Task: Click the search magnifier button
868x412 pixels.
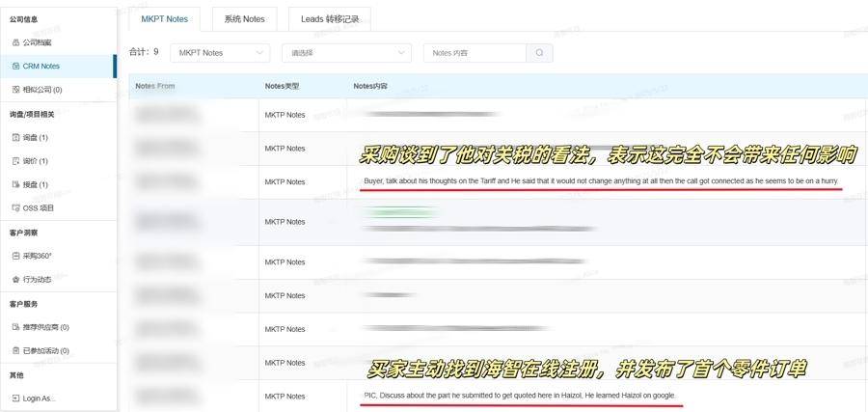Action: point(539,53)
